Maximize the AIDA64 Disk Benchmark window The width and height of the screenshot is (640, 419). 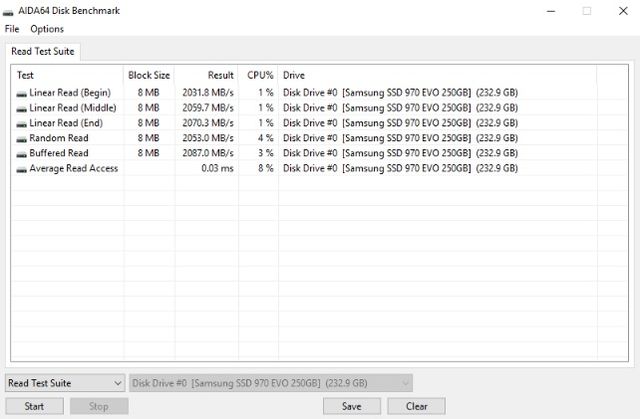(x=586, y=11)
